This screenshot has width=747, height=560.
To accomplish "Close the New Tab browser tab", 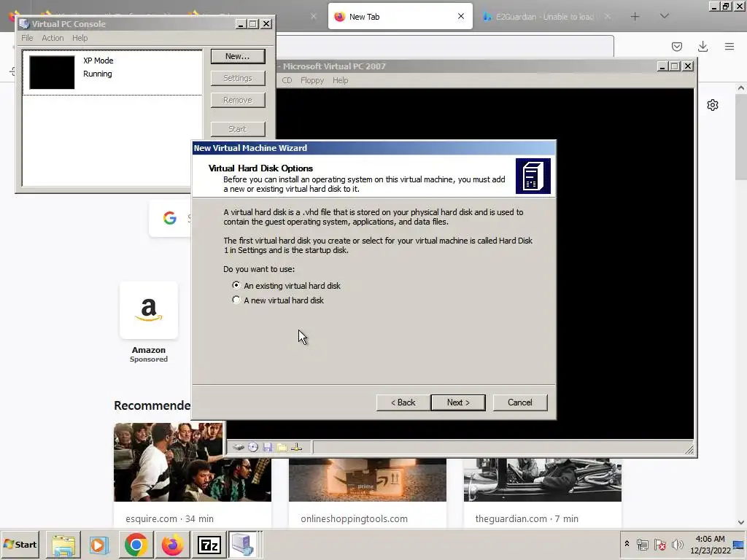I will (x=461, y=16).
